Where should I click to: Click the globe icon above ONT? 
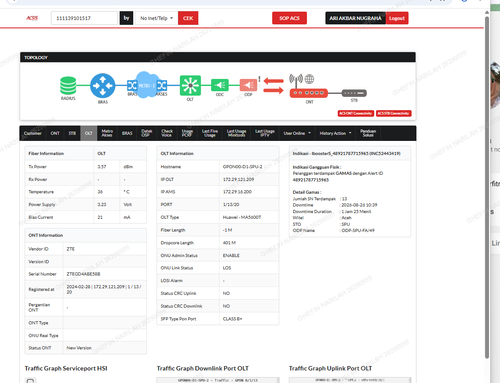[309, 79]
